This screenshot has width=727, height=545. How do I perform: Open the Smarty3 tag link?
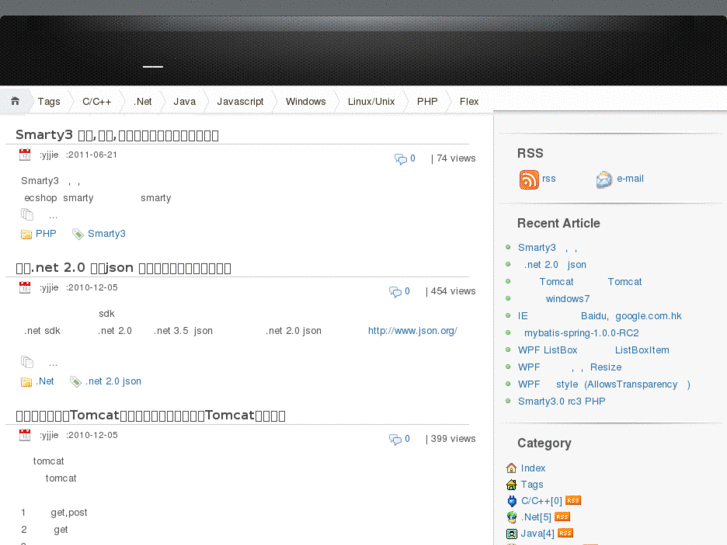(x=107, y=234)
